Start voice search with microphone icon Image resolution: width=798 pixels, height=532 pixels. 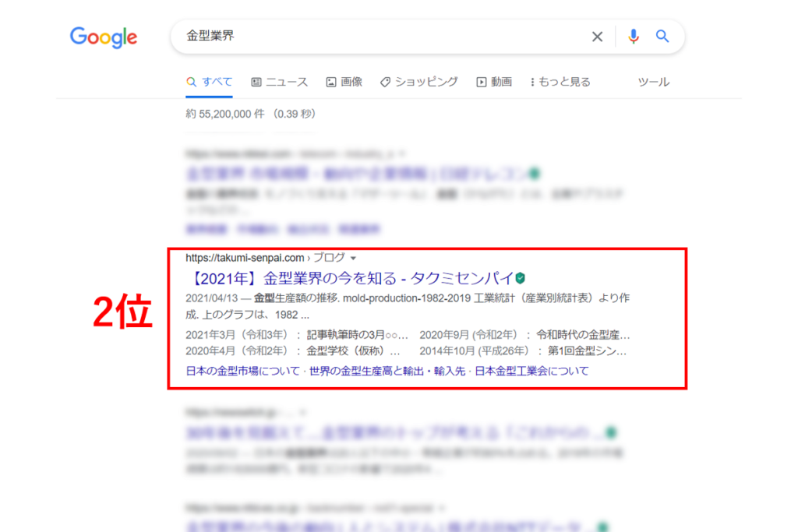(x=633, y=36)
